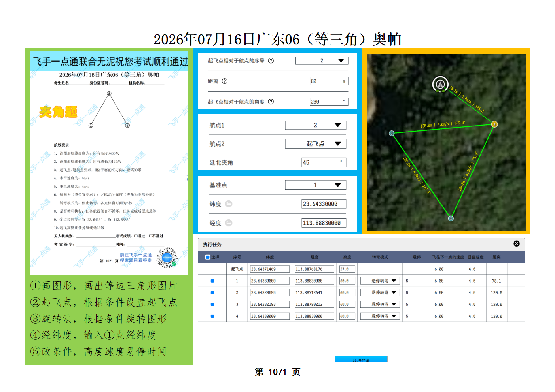555x392 pixels.
Task: Click help icon beside 起飞点相对于航点的角度
Action: (271, 102)
